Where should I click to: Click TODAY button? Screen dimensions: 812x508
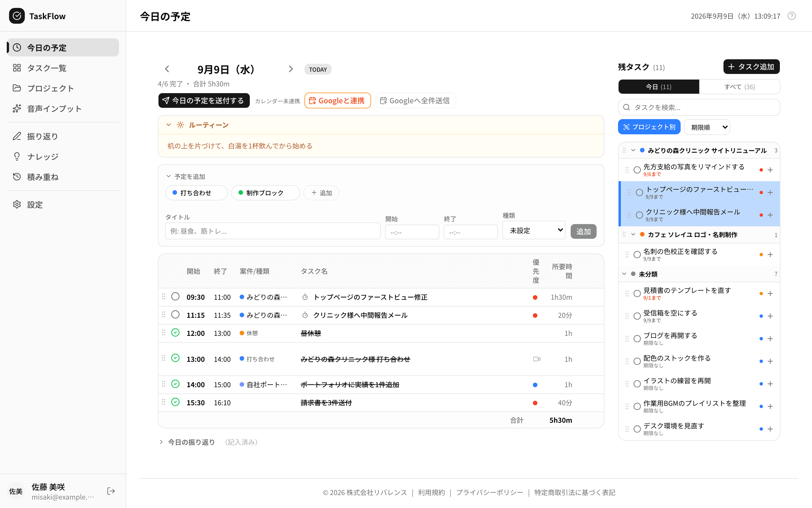point(318,69)
